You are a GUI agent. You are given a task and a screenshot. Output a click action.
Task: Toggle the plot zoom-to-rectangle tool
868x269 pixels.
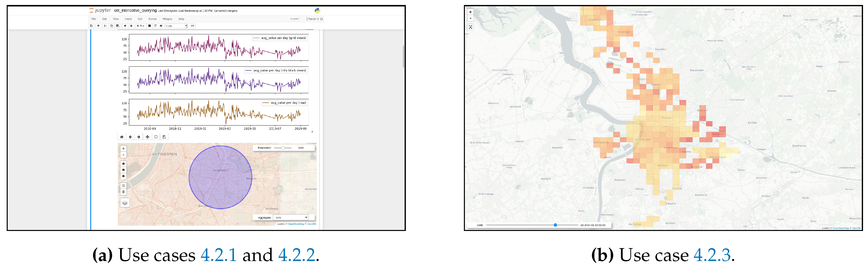point(156,137)
